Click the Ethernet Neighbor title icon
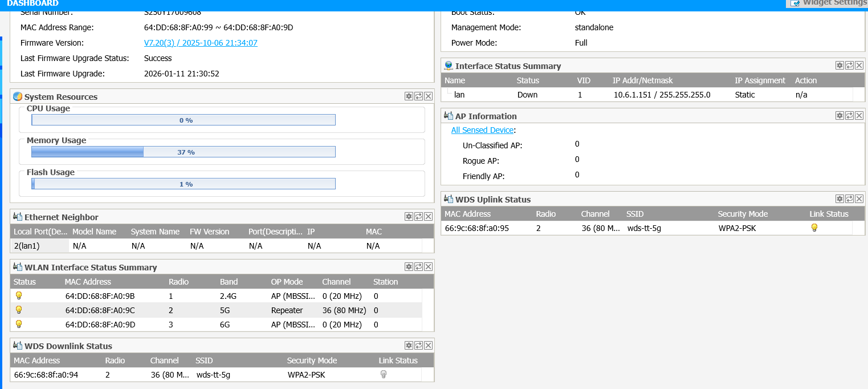The width and height of the screenshot is (868, 389). click(18, 217)
